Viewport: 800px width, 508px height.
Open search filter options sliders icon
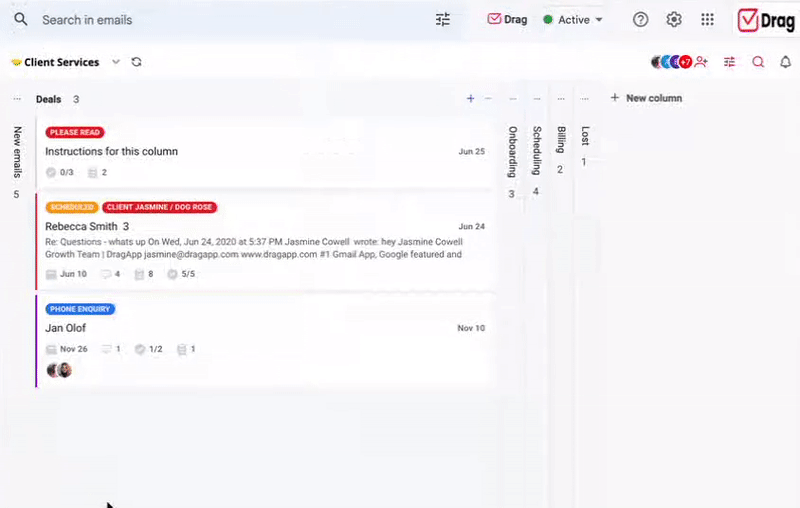pos(443,19)
